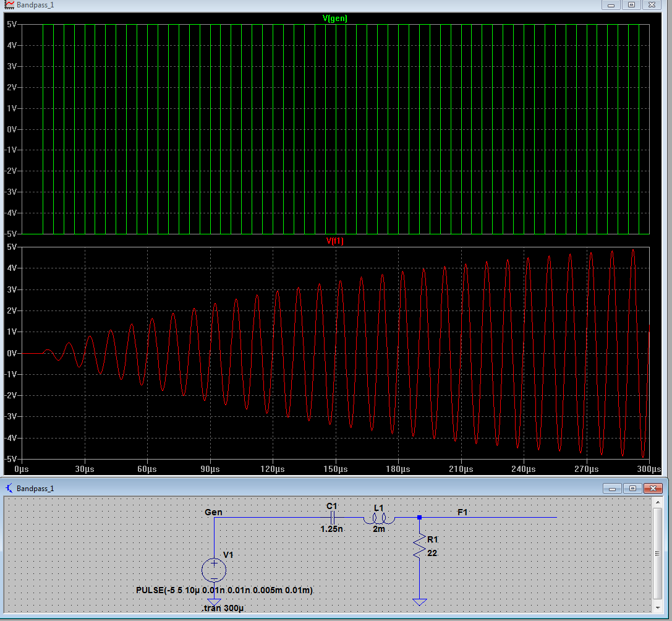Click the resistor R1 symbol
This screenshot has height=621, width=672.
(x=419, y=546)
